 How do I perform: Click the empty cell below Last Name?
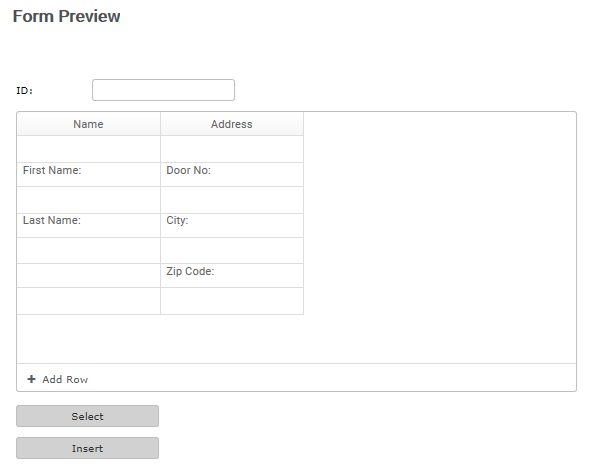coord(89,251)
